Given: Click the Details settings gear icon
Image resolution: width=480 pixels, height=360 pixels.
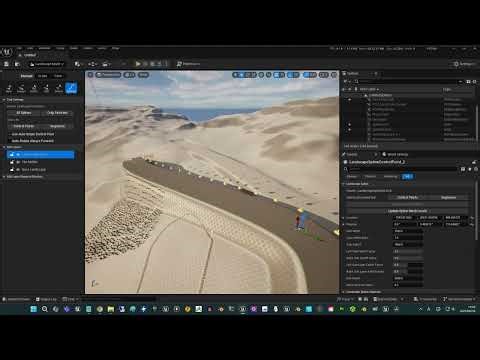Looking at the screenshot, I should 475,169.
